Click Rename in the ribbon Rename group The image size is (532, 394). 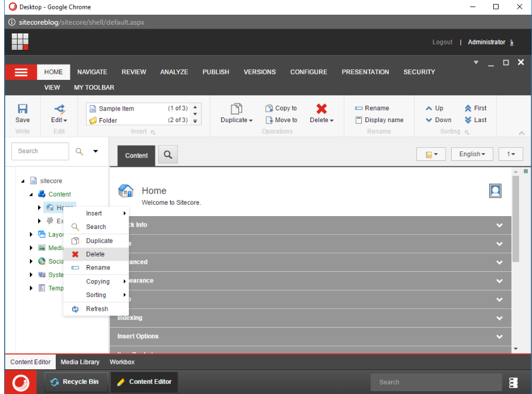[372, 108]
